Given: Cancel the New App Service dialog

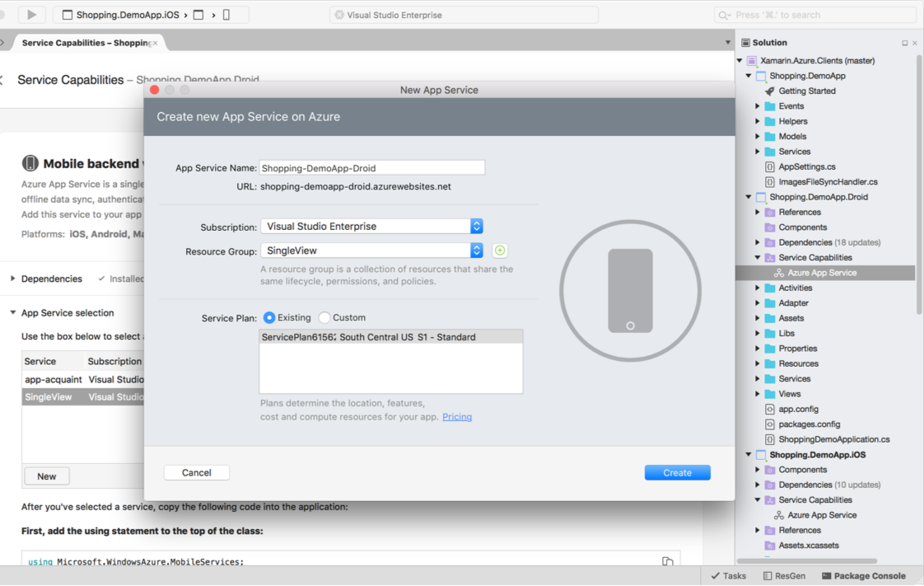Looking at the screenshot, I should coord(196,473).
